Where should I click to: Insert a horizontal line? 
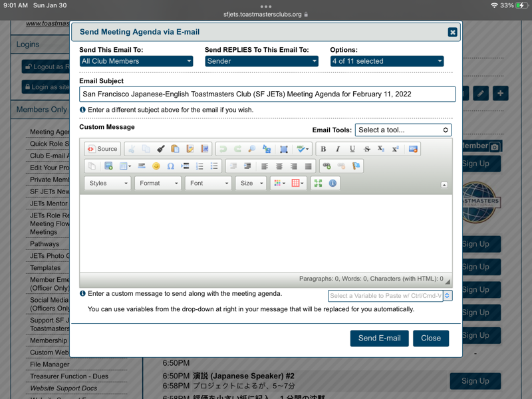[x=142, y=166]
